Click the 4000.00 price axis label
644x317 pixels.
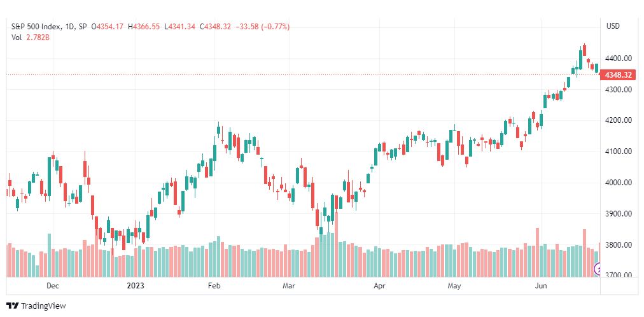tap(619, 183)
